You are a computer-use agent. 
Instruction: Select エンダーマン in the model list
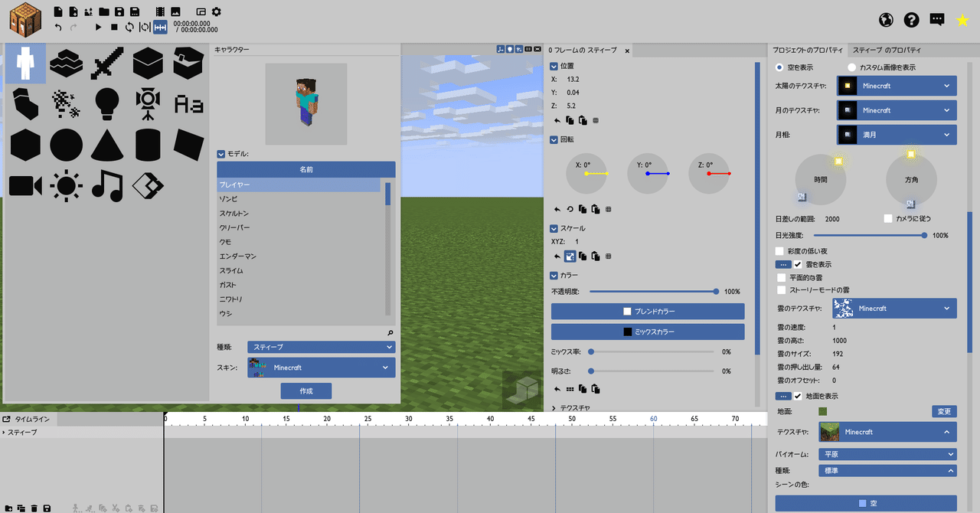point(299,256)
